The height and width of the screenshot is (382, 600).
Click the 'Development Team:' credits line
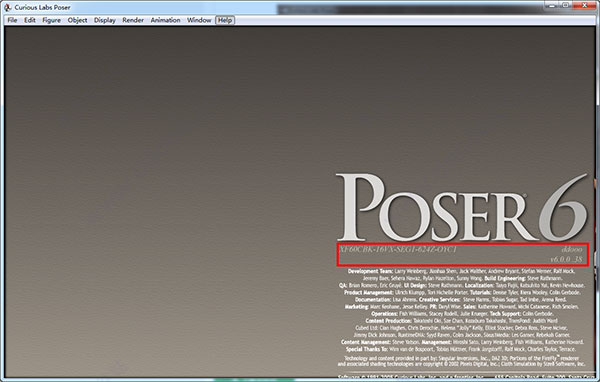(461, 271)
